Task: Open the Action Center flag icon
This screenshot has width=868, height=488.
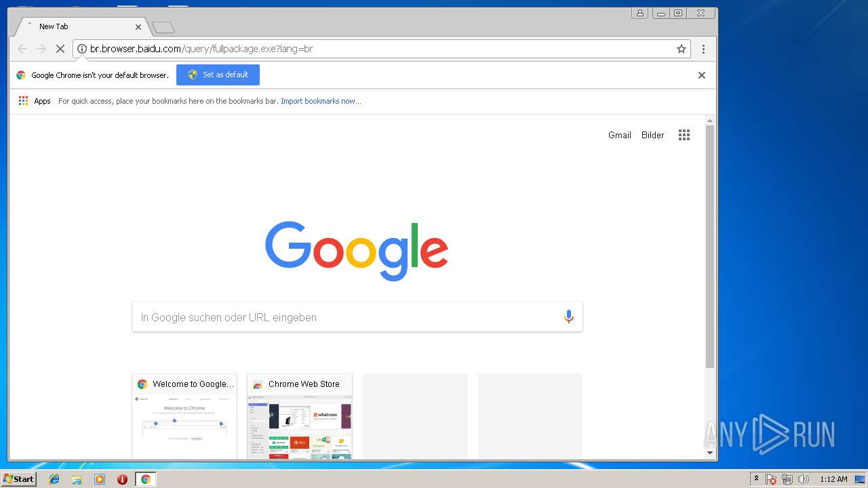Action: click(x=771, y=479)
